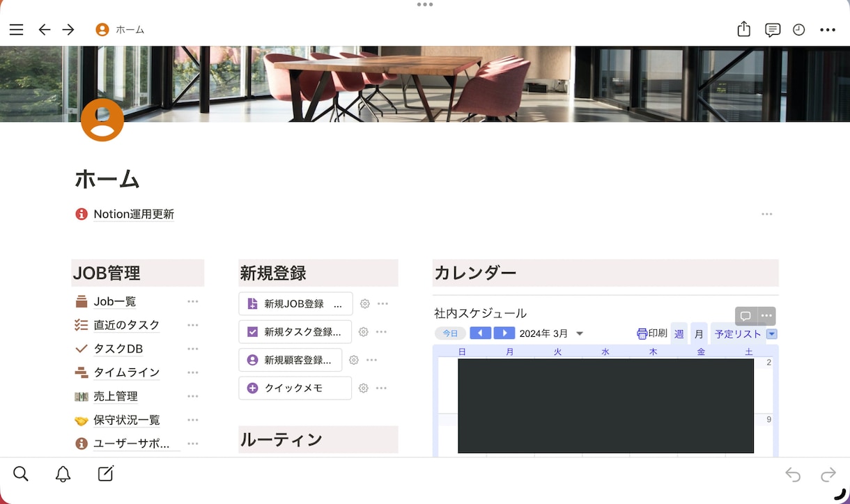This screenshot has height=504, width=850.
Task: Open the 売上管理 page
Action: click(x=116, y=396)
